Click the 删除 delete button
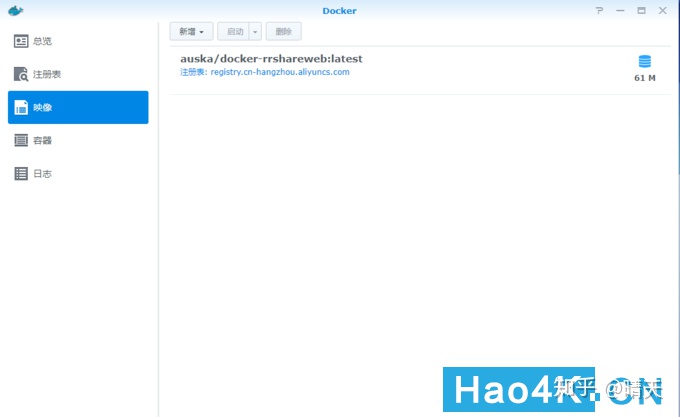The height and width of the screenshot is (417, 680). [284, 32]
